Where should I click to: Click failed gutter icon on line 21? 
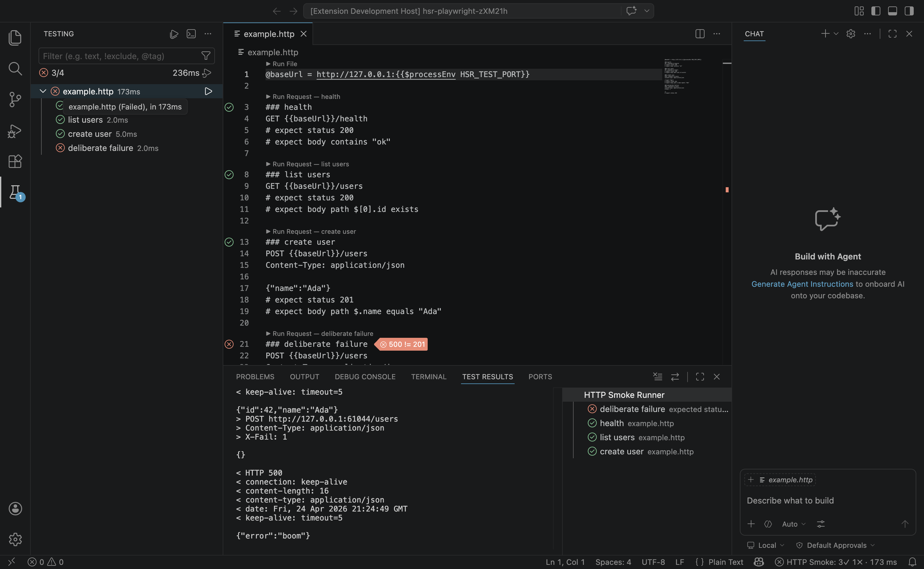pos(229,344)
